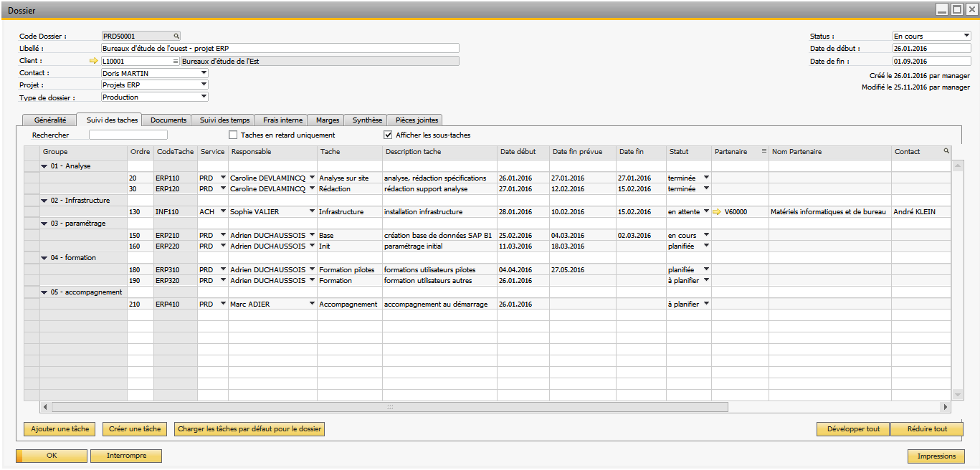The height and width of the screenshot is (470, 980).
Task: Uncheck Afficher les sous-taches
Action: click(x=389, y=135)
